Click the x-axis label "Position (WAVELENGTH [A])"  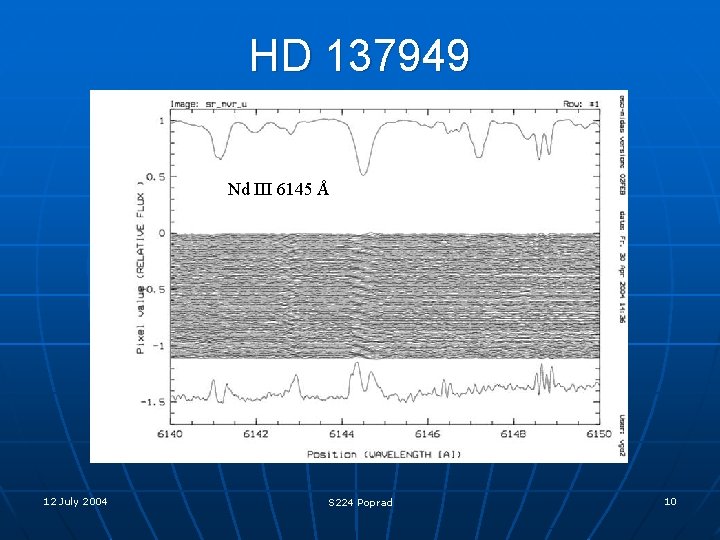(x=384, y=454)
